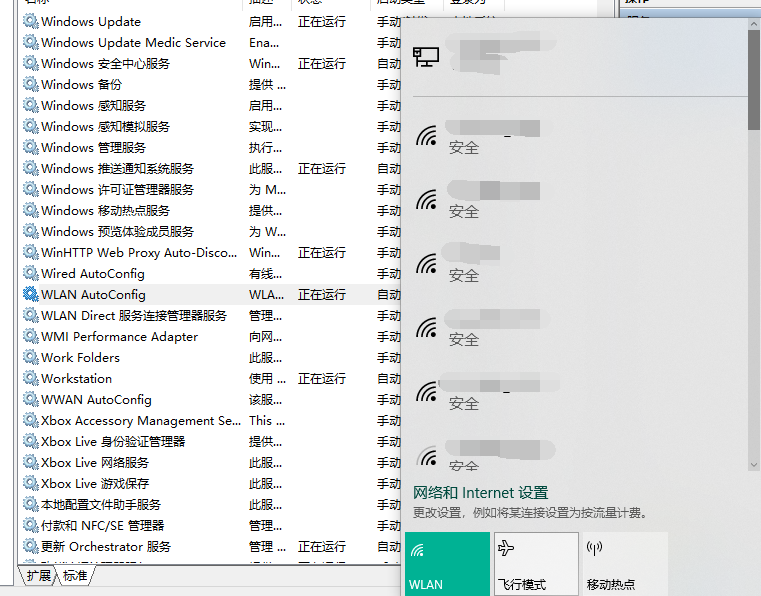Click gear icon of WMI Performance Adapter
The height and width of the screenshot is (596, 761).
pos(31,336)
